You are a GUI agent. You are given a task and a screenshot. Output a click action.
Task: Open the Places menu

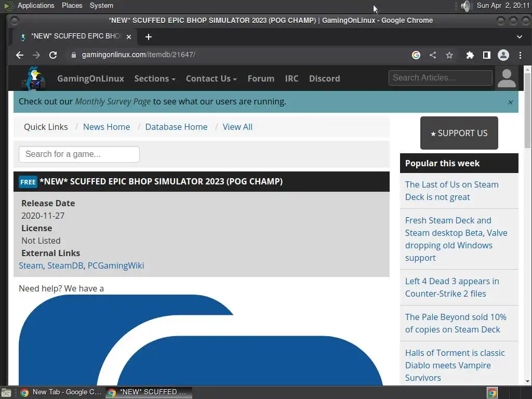tap(72, 5)
